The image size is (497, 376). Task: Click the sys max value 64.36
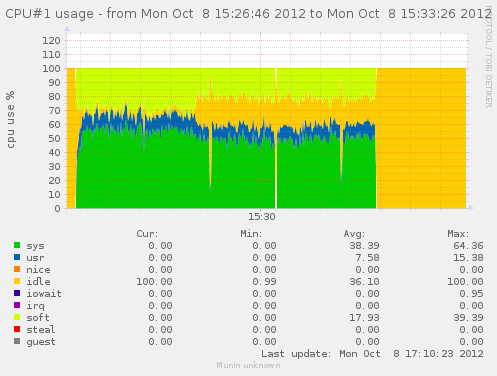click(468, 246)
